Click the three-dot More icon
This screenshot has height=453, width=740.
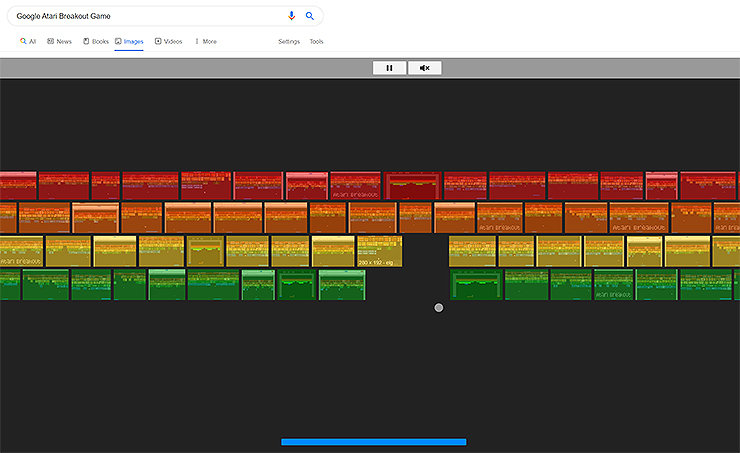[x=197, y=42]
